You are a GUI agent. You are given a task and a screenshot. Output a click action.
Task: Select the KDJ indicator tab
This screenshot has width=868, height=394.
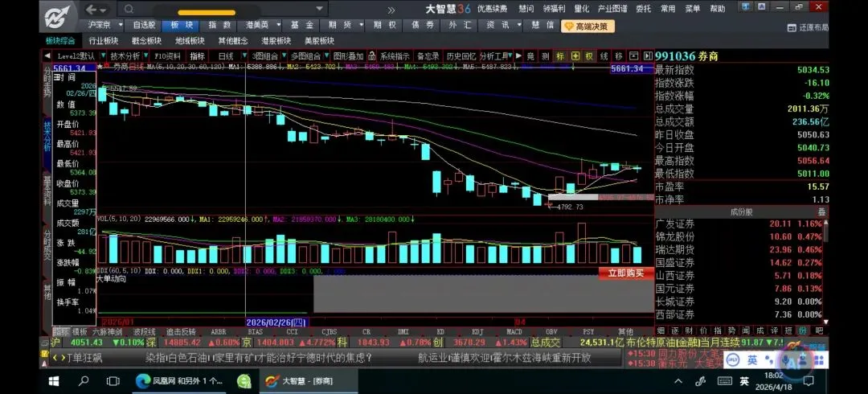(x=479, y=331)
